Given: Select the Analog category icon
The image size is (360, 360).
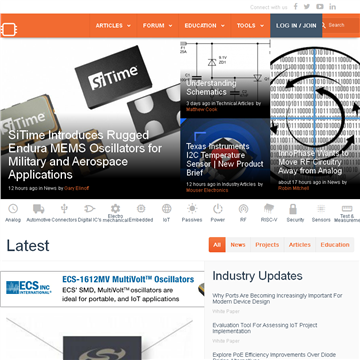Looking at the screenshot, I should 13,209.
